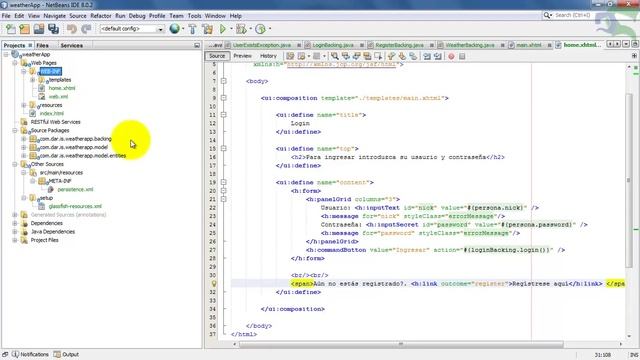Click the lightbulb hint on line 31
Image resolution: width=640 pixels, height=360 pixels.
point(213,284)
